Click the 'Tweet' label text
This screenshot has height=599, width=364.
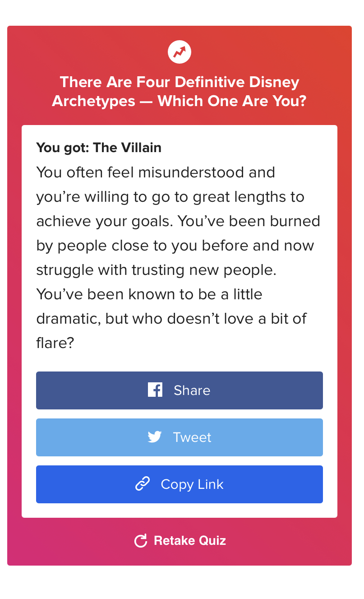pyautogui.click(x=192, y=437)
